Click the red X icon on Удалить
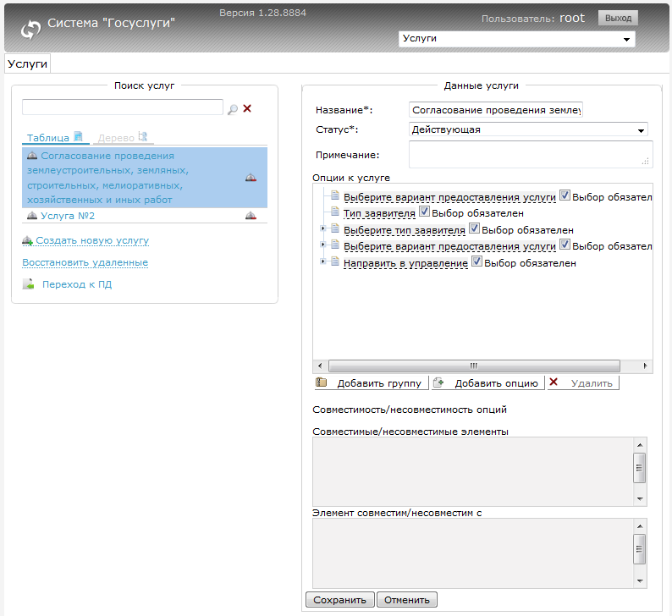The width and height of the screenshot is (672, 616). tap(554, 382)
